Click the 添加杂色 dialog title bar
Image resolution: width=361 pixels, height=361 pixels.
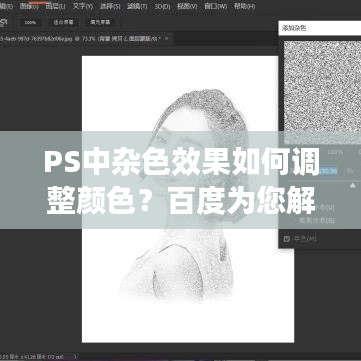pos(320,29)
